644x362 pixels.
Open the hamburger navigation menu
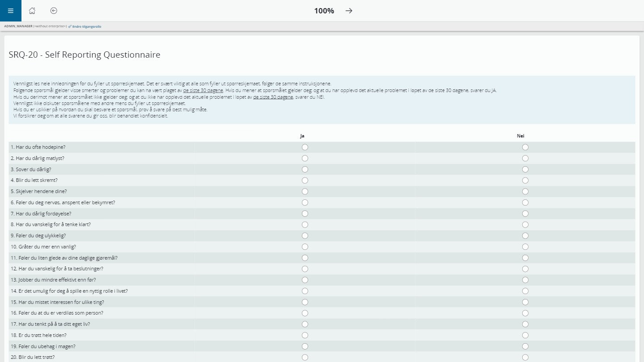tap(10, 10)
